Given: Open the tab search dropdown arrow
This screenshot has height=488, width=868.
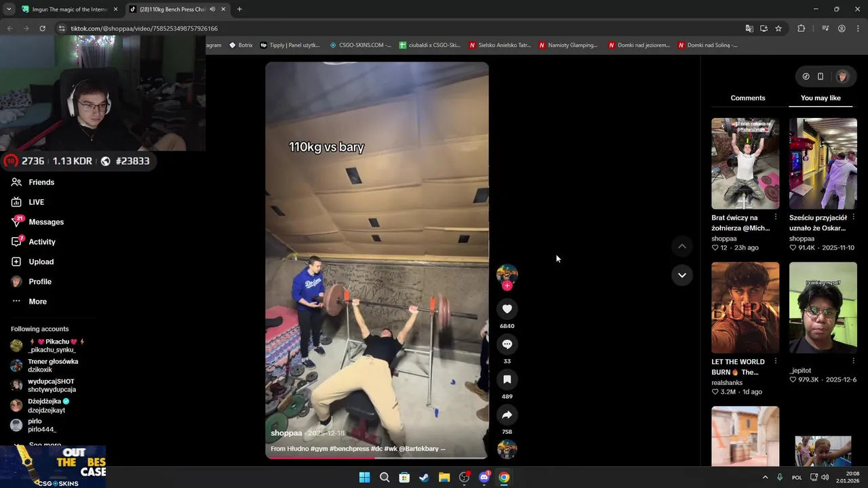Looking at the screenshot, I should coord(8,9).
